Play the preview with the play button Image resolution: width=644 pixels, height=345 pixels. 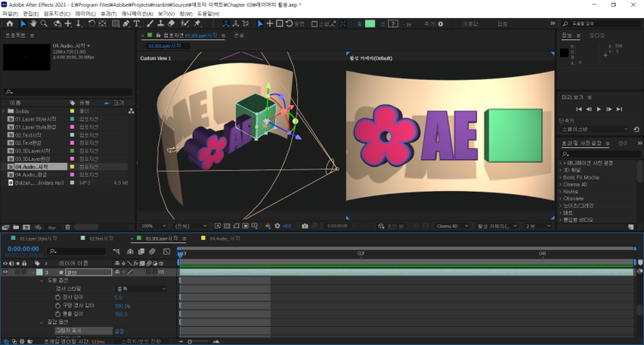click(x=599, y=109)
